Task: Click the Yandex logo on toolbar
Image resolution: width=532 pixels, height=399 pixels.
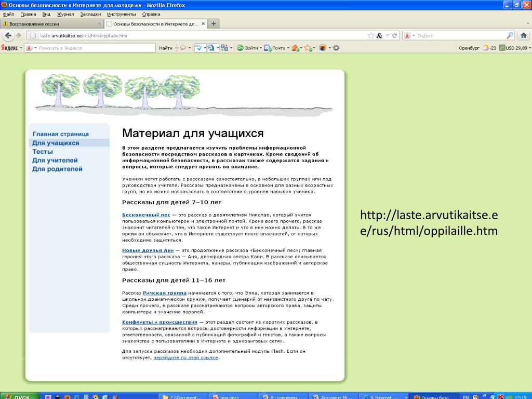Action: click(9, 48)
